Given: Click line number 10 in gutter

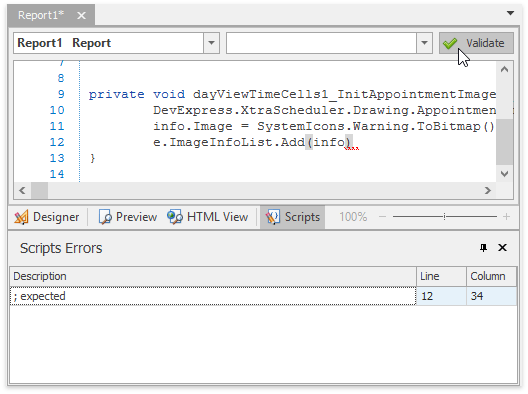Looking at the screenshot, I should pyautogui.click(x=57, y=110).
